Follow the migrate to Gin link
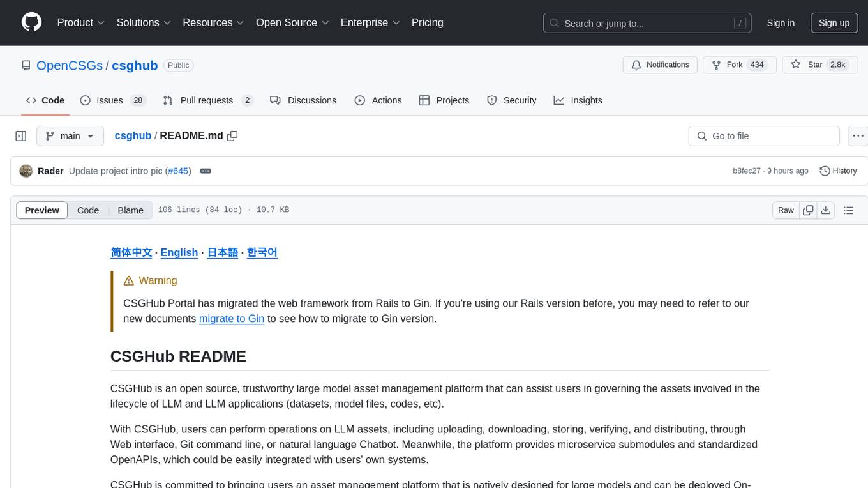868x488 pixels. tap(232, 319)
